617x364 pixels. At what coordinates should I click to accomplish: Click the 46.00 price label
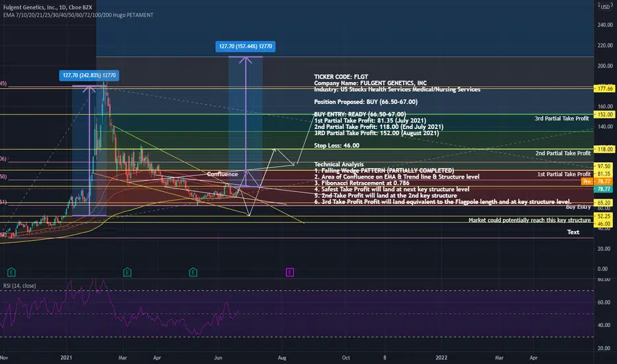point(604,224)
